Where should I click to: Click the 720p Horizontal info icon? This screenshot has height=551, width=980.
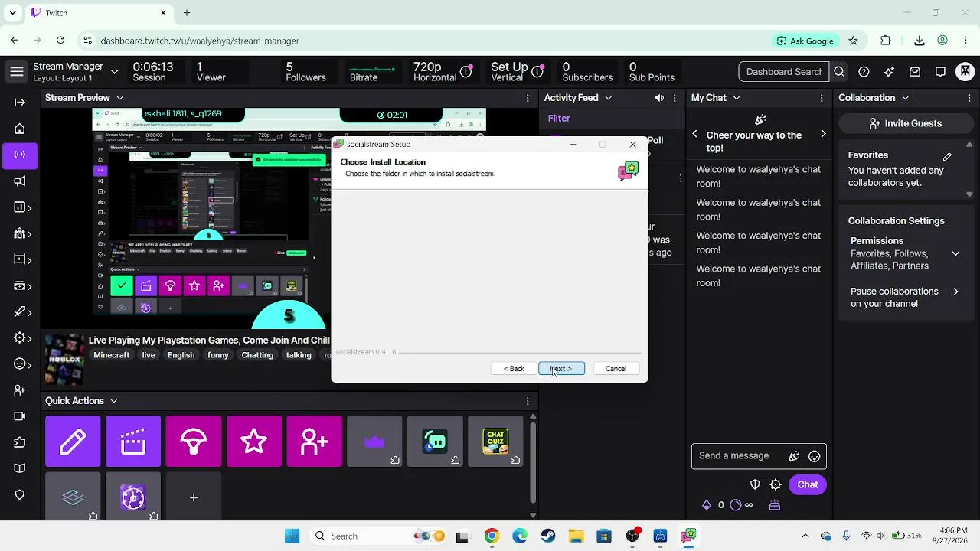click(465, 72)
